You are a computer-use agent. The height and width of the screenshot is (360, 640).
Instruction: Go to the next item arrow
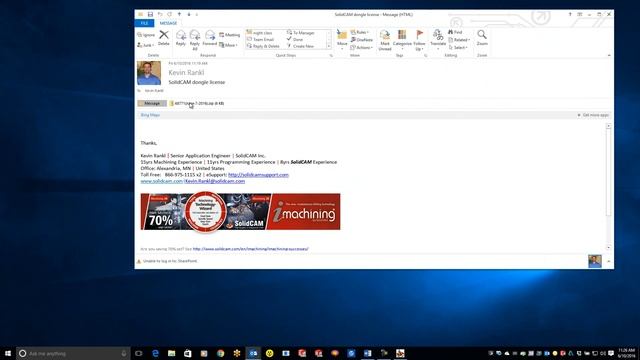(189, 14)
